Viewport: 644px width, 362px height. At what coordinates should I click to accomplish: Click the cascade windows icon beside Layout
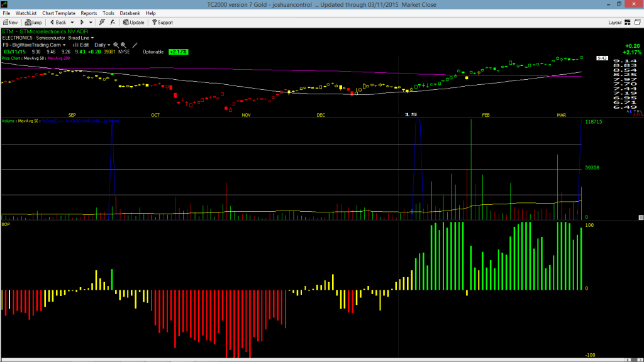pyautogui.click(x=638, y=22)
